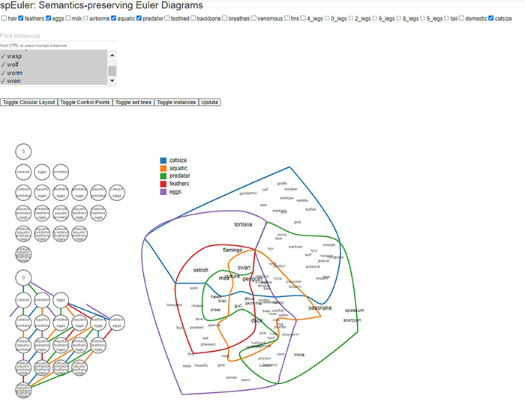Focus the Find instances search field
Image resolution: width=525 pixels, height=420 pixels.
tap(58, 36)
